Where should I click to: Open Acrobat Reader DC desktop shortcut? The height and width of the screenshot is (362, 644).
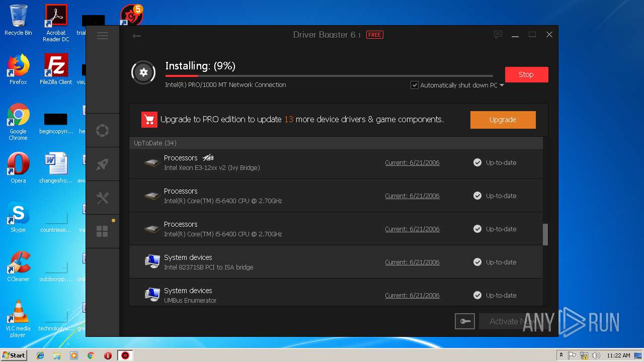coord(56,23)
